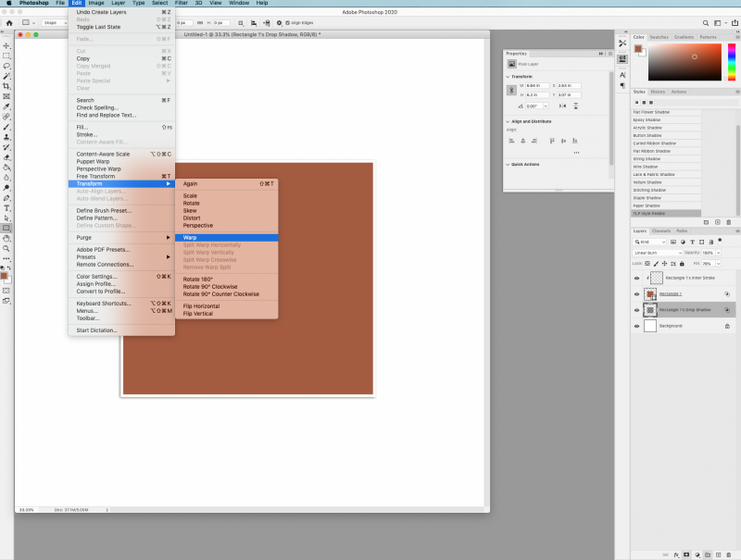Click the foreground color swatch in Color panel
Viewport: 741px width, 560px height.
638,49
